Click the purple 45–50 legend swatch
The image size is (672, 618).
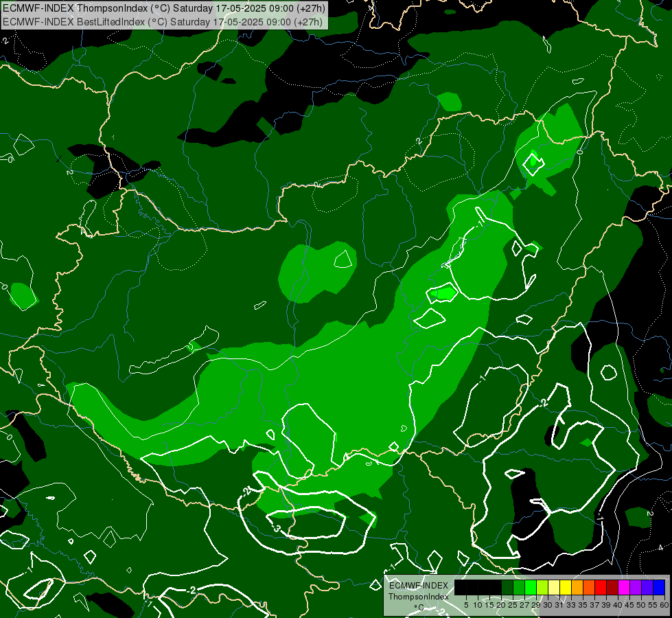point(636,587)
